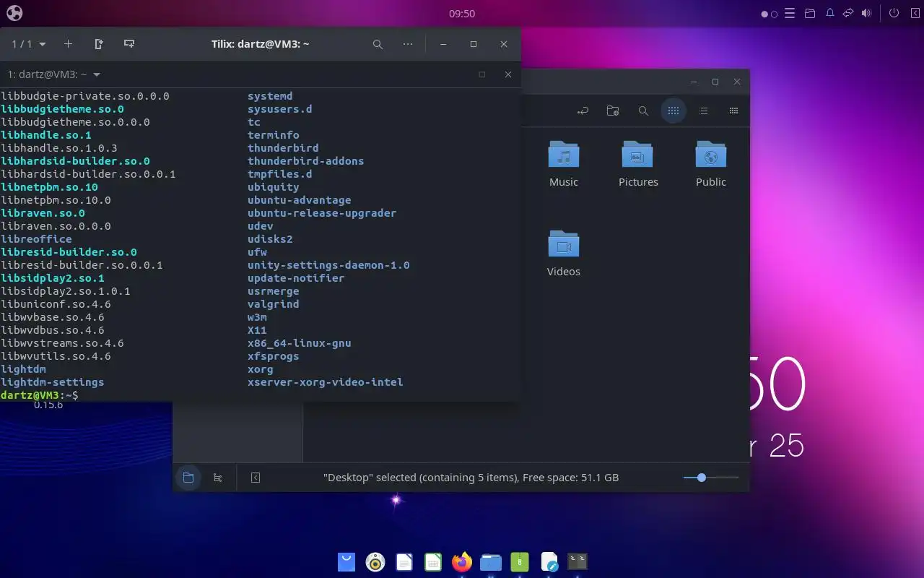Click the Tilix add terminal down icon

pyautogui.click(x=129, y=44)
